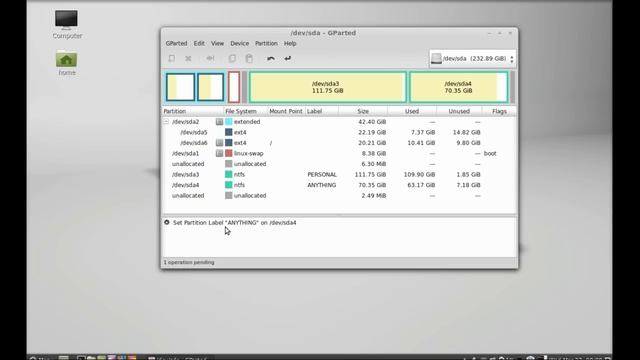Click the Unused column header

[x=459, y=111]
